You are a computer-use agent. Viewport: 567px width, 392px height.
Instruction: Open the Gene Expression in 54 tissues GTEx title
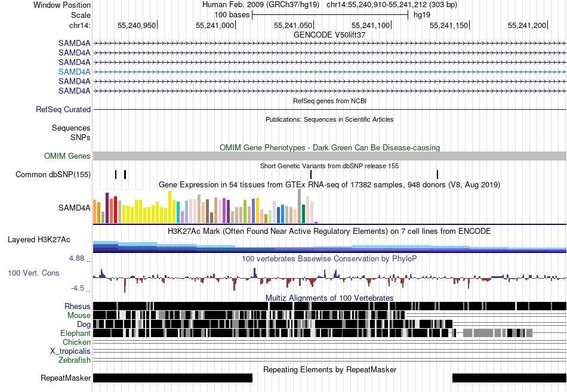pos(329,185)
